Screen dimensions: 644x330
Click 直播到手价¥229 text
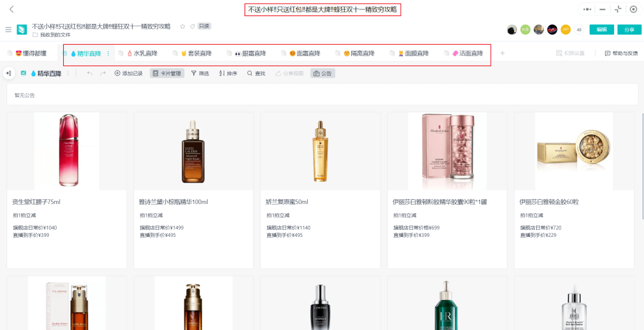pyautogui.click(x=539, y=235)
